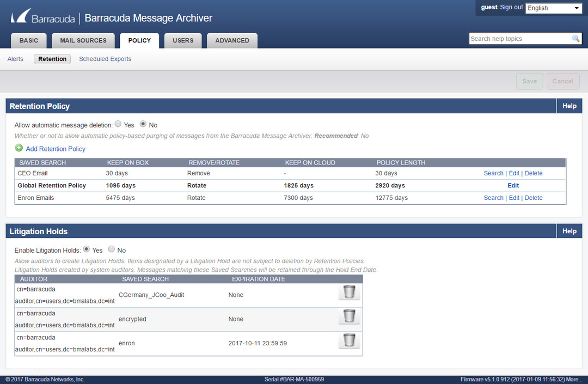Open the English language selector
588x384 pixels.
click(553, 8)
